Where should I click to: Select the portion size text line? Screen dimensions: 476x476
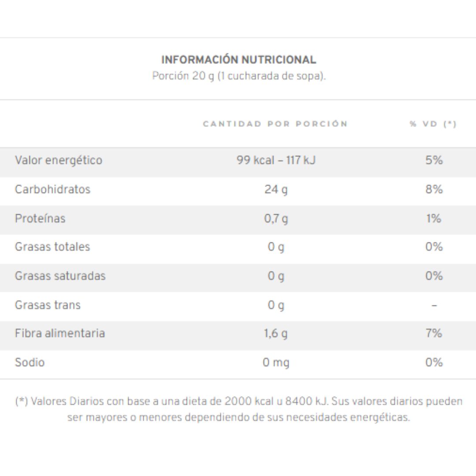[x=238, y=76]
